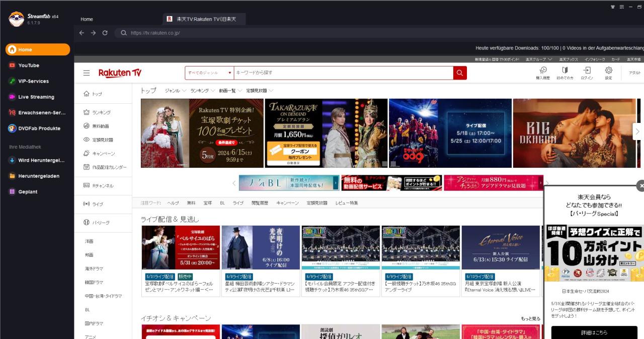Select YouTube in StreamFab sidebar
The image size is (644, 339).
pos(29,65)
